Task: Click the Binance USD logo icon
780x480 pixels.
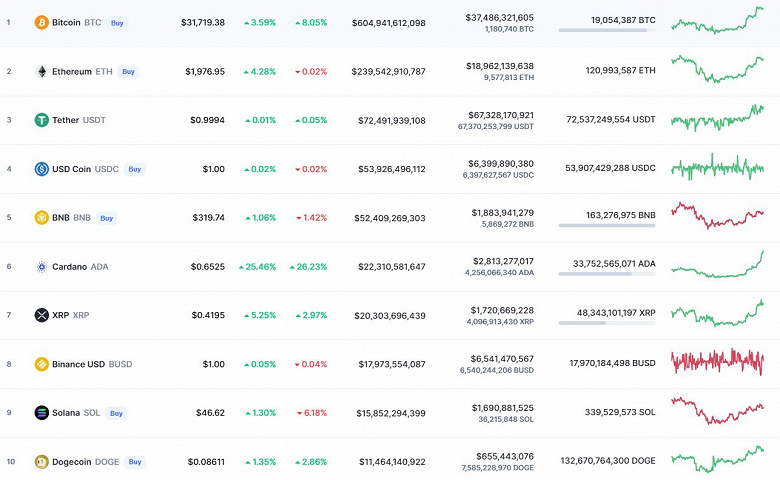Action: (x=41, y=364)
